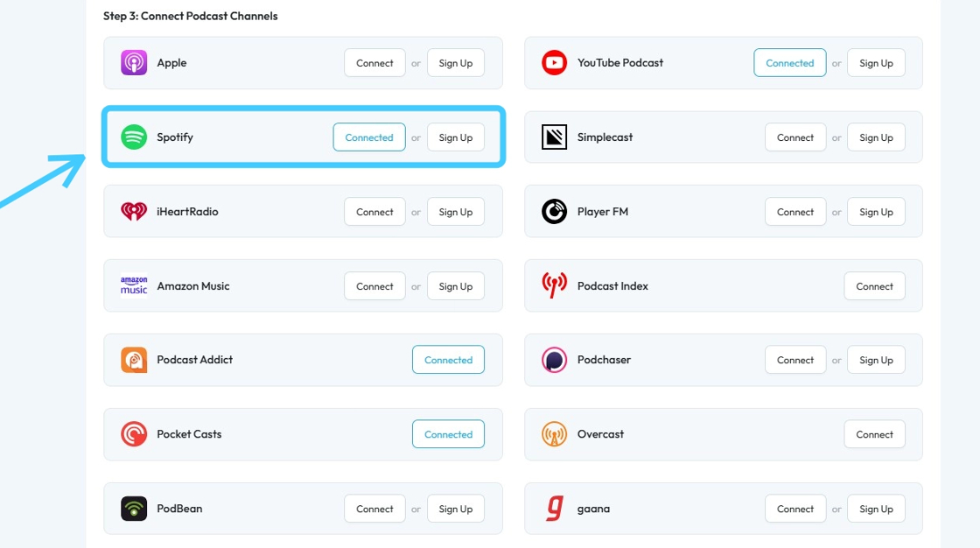Click the PodBean icon

click(134, 509)
